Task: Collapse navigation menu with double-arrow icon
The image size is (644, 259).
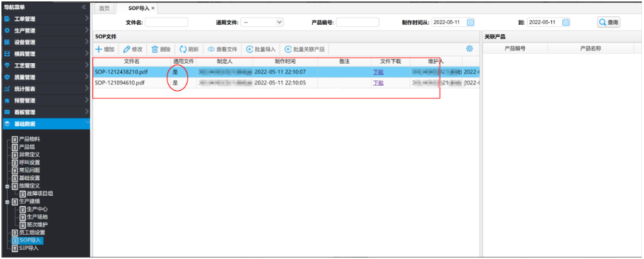Action: tap(84, 7)
